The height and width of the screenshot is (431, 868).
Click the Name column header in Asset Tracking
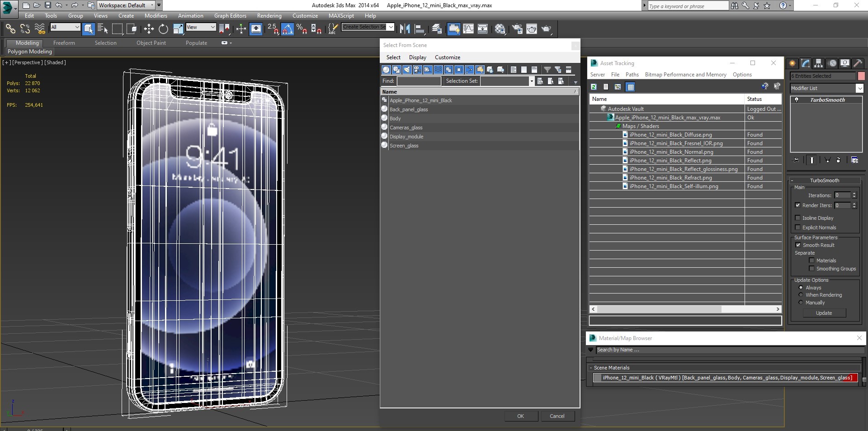pos(667,99)
